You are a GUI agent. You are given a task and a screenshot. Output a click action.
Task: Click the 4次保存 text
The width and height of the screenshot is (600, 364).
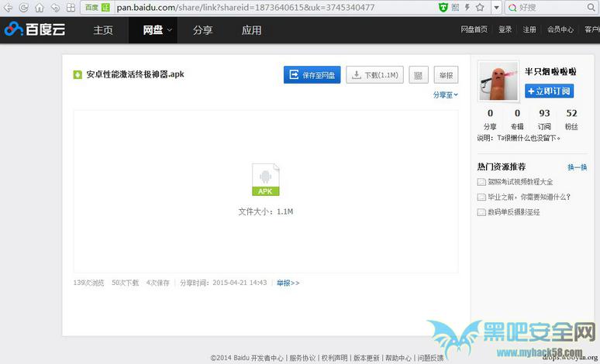coord(157,283)
